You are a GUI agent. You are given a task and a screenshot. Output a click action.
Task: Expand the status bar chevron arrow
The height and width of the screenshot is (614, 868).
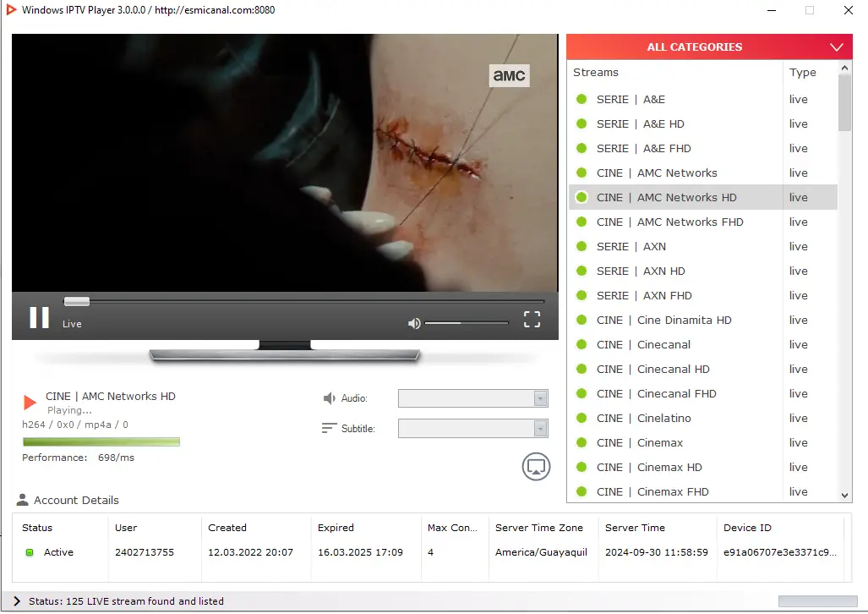click(x=17, y=601)
